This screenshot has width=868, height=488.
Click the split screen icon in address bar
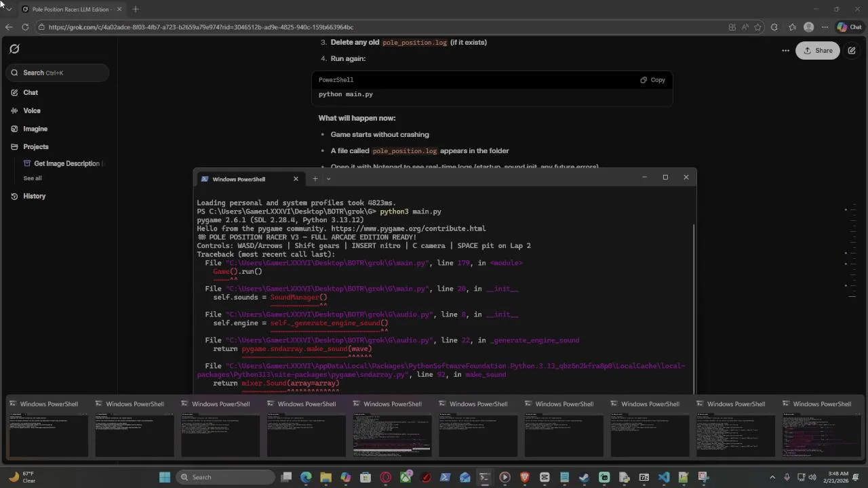[732, 27]
